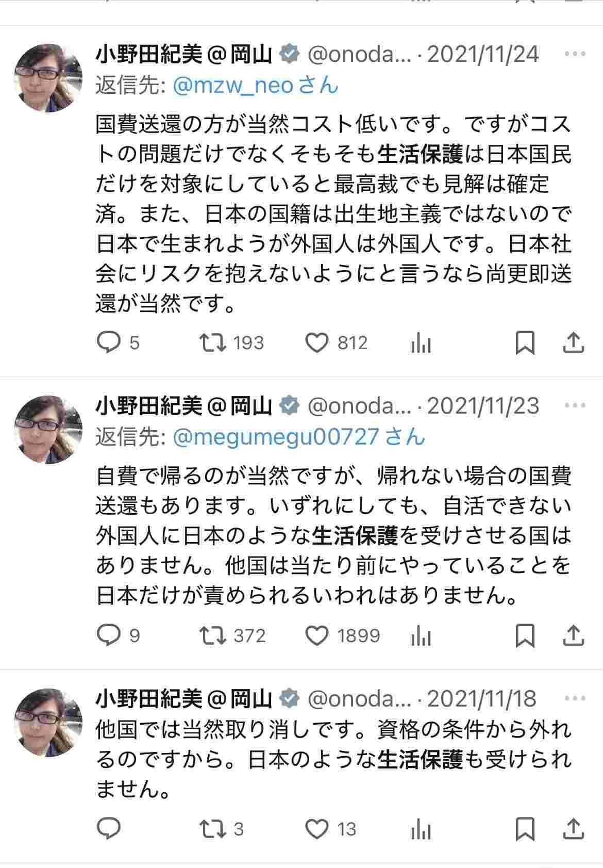Open more options for 2021/11/23 tweet
The height and width of the screenshot is (868, 603).
tap(575, 405)
